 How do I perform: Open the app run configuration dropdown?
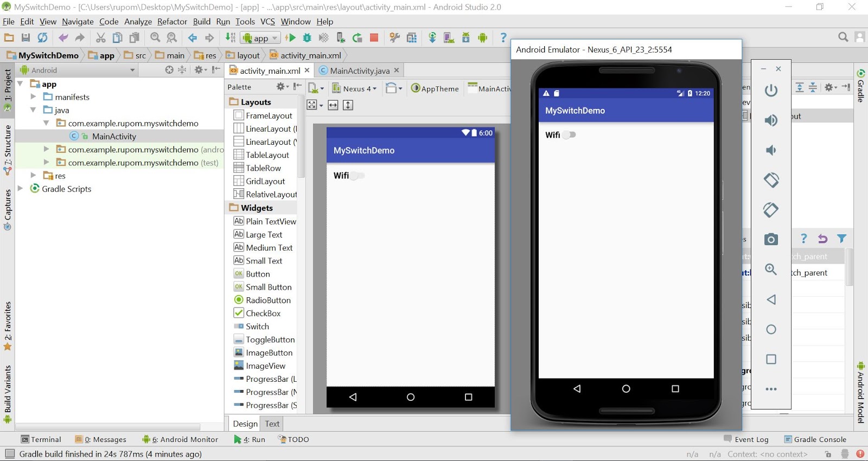pos(261,37)
